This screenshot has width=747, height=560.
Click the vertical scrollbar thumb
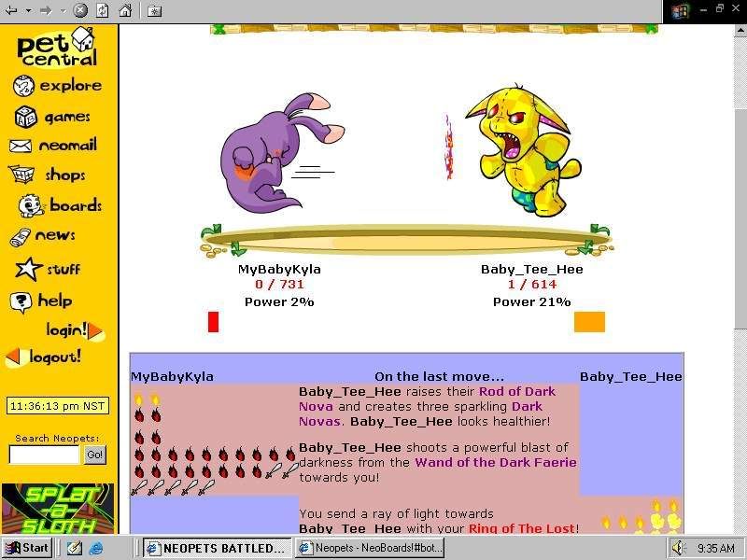[x=740, y=218]
